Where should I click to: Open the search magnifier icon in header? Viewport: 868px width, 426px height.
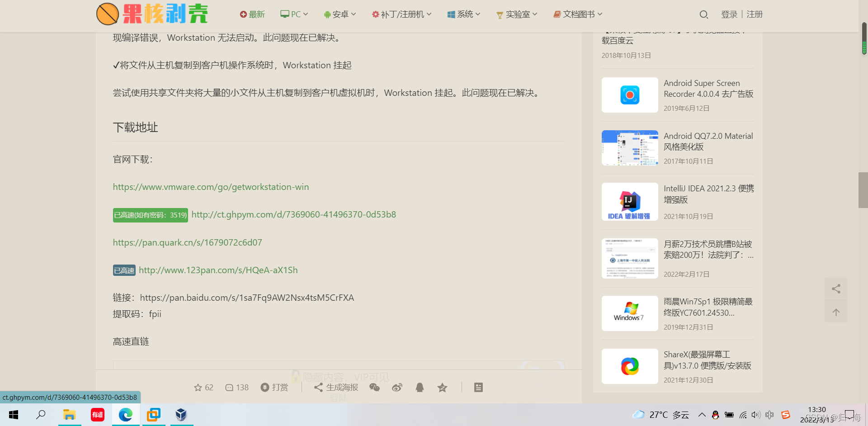(703, 14)
